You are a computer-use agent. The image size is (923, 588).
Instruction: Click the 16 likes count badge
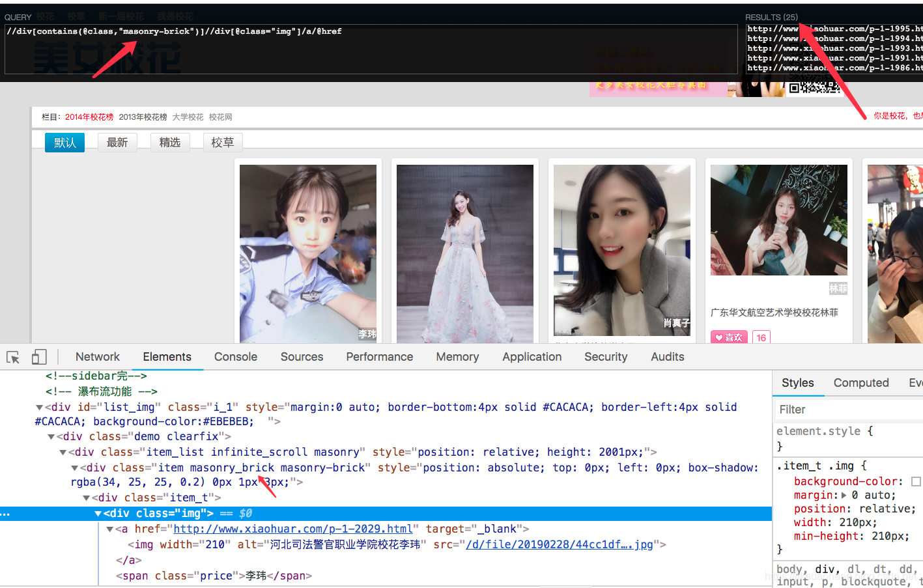[761, 337]
